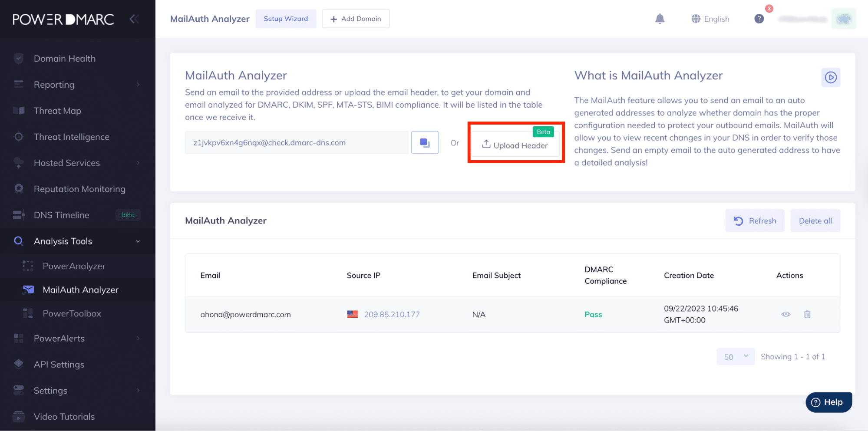This screenshot has height=431, width=868.
Task: Open the English language selector
Action: [x=710, y=19]
